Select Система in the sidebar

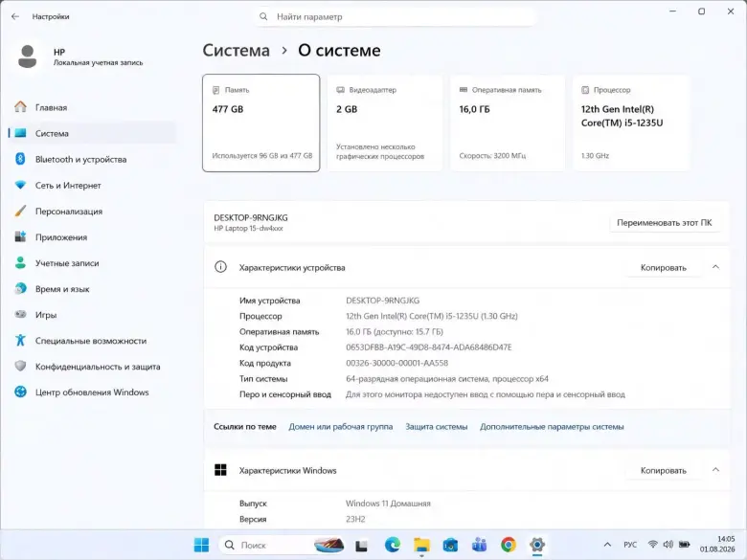point(93,133)
